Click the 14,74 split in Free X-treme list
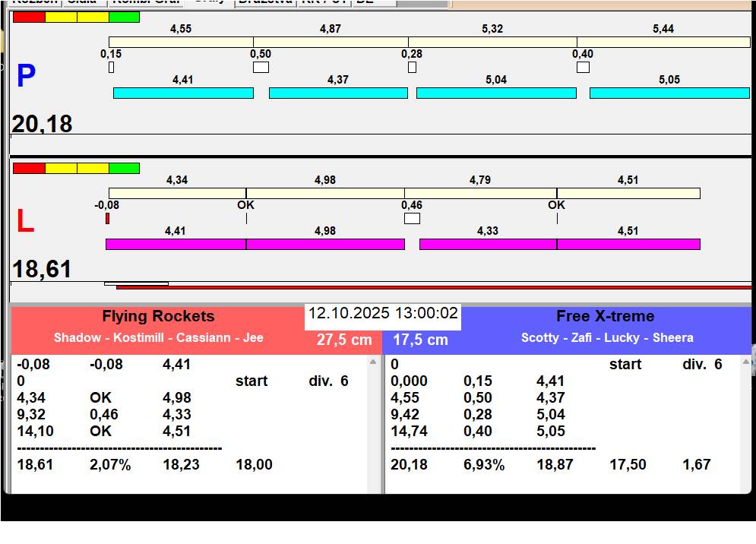The width and height of the screenshot is (756, 544). 409,432
